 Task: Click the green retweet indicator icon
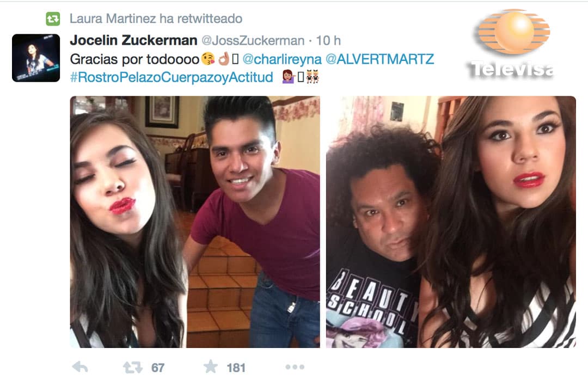tap(53, 19)
